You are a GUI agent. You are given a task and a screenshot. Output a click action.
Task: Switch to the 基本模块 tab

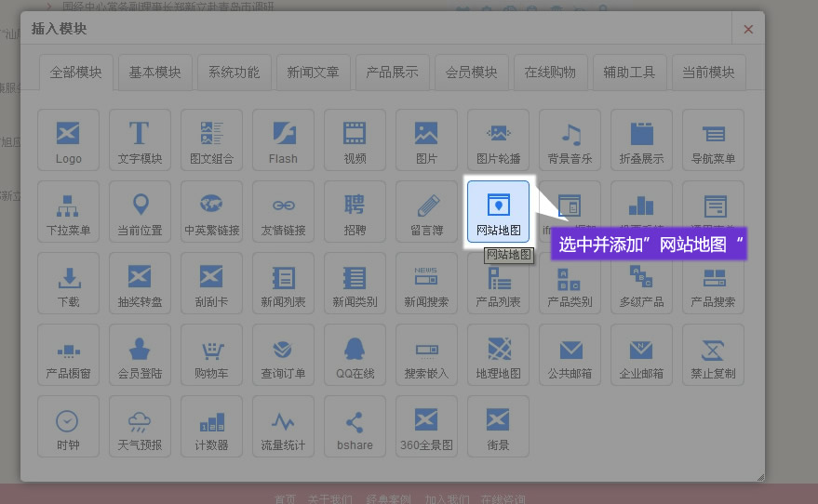coord(154,72)
